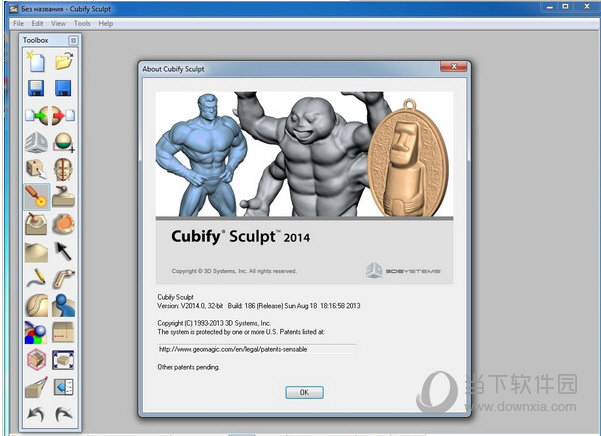Select the black arrow selection tool
The image size is (601, 436).
63,250
